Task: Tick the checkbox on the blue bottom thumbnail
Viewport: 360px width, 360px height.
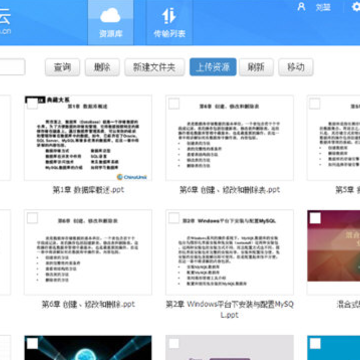Action: (315, 343)
